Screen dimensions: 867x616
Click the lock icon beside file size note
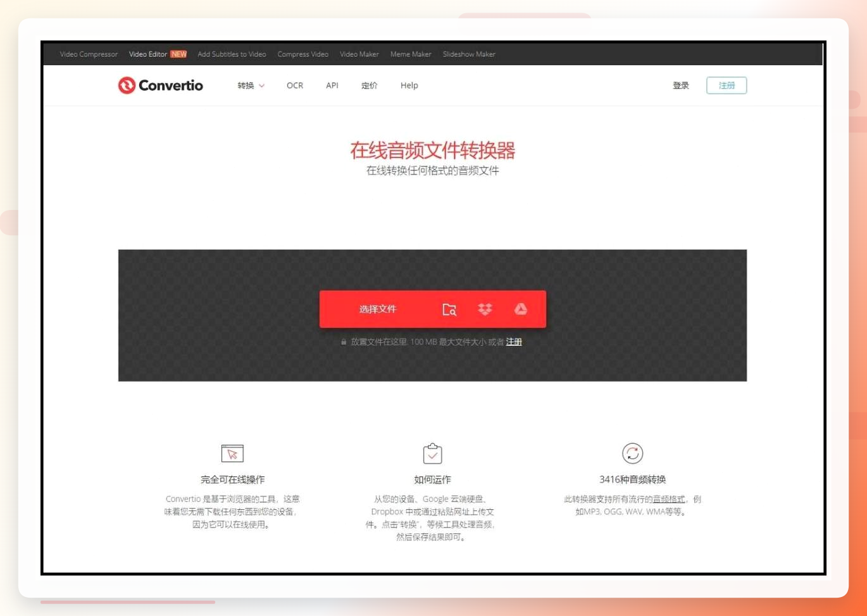[344, 342]
